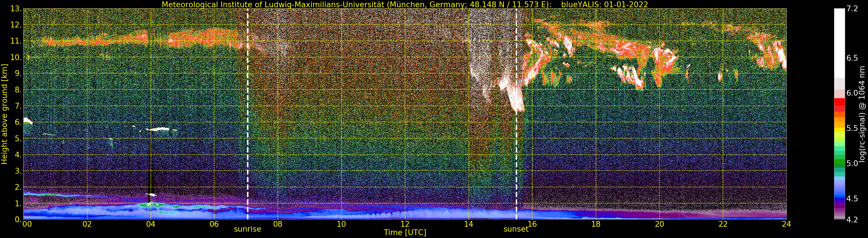The height and width of the screenshot is (238, 868).
Task: Click the '6.5' colorbar value
Action: click(x=852, y=58)
